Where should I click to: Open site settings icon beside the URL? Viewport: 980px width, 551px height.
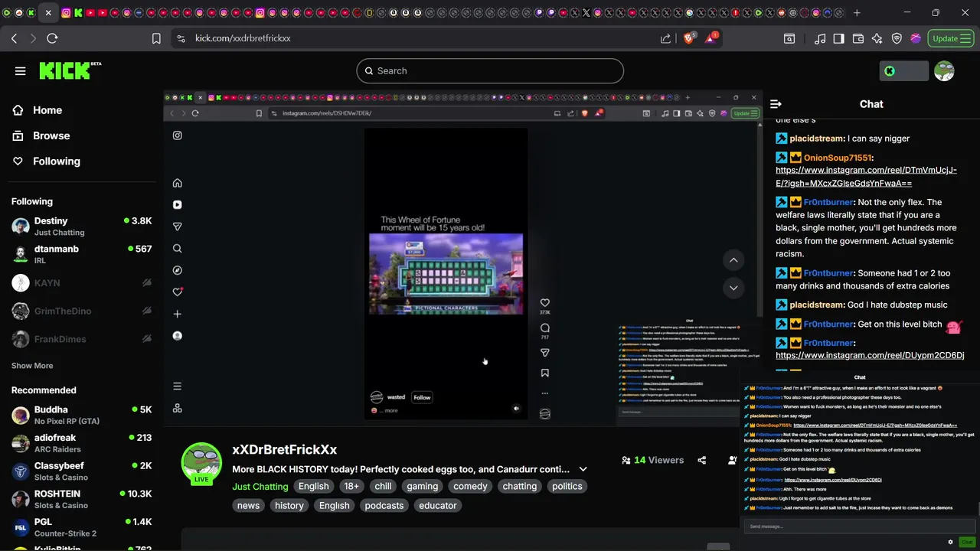click(x=181, y=38)
